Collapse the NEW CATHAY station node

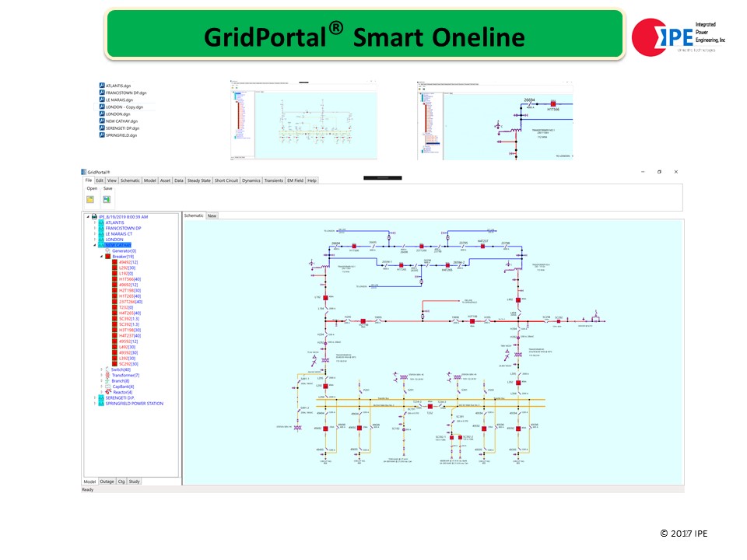click(95, 245)
